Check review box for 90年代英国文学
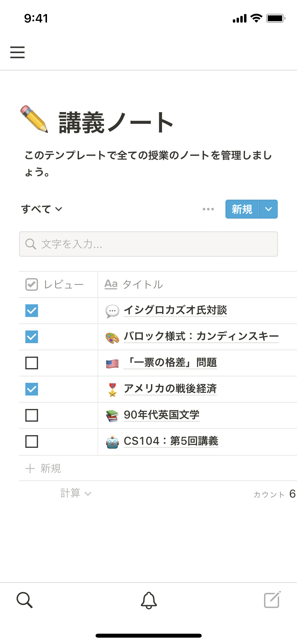The image size is (297, 644). (32, 415)
